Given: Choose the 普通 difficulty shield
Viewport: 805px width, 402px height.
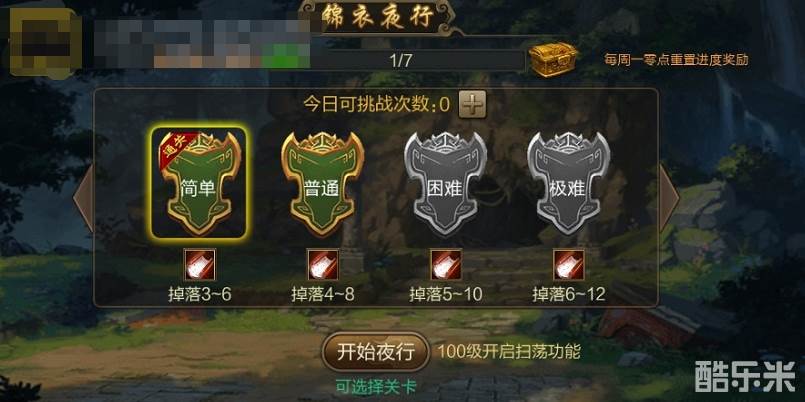Looking at the screenshot, I should tap(322, 183).
